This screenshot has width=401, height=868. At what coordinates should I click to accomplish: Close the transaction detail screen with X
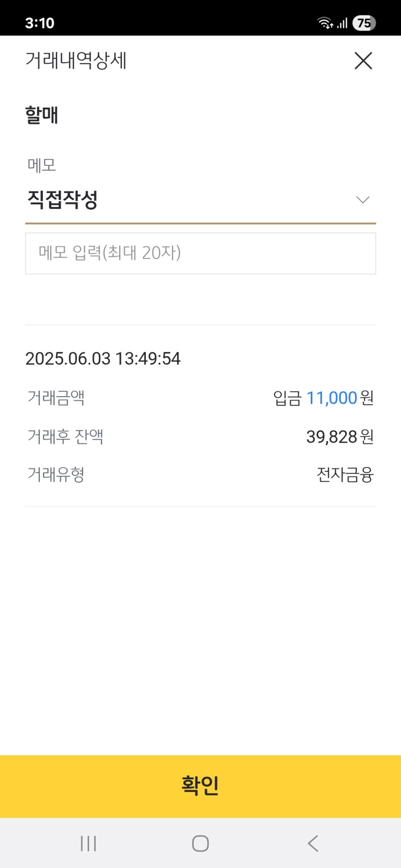pyautogui.click(x=363, y=61)
